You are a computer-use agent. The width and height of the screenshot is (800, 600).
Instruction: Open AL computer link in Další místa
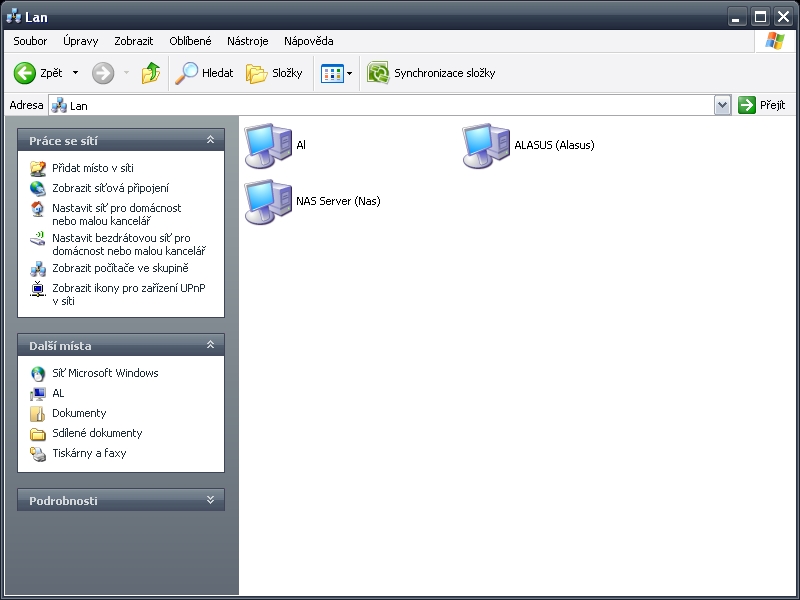pyautogui.click(x=58, y=393)
